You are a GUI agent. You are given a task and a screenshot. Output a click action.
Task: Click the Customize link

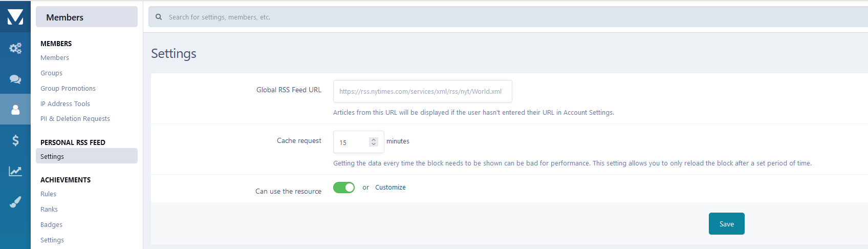390,188
